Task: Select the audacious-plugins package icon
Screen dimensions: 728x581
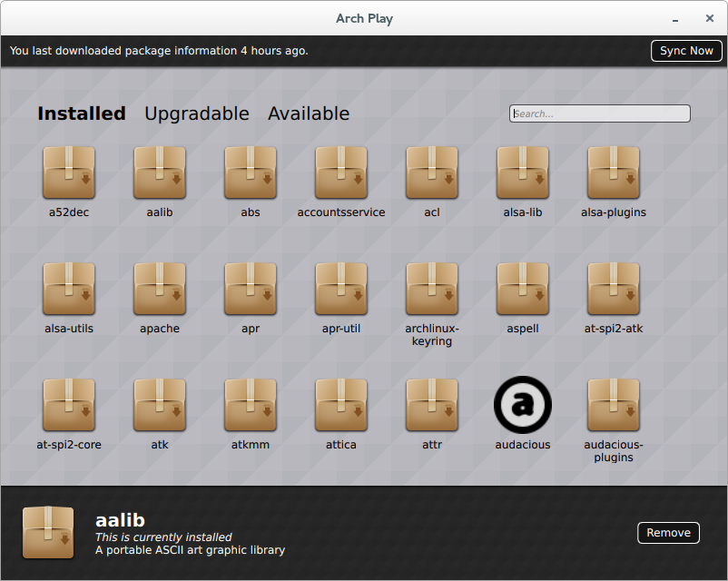Action: click(614, 405)
